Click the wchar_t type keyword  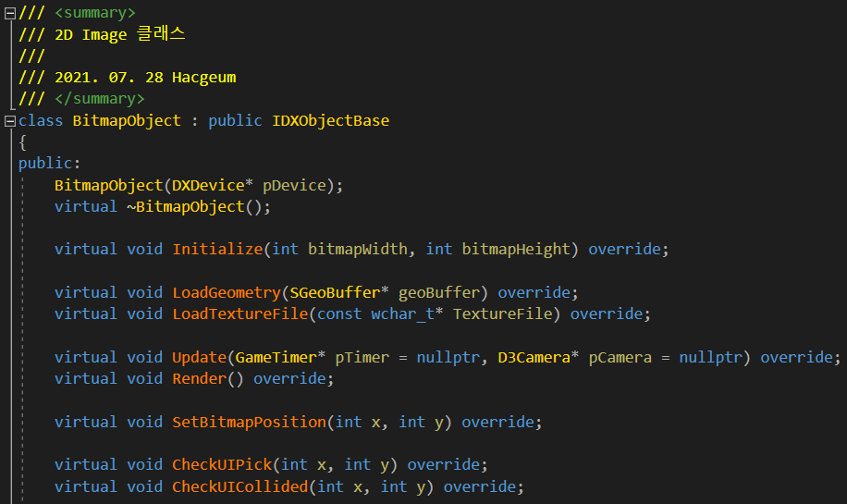point(403,313)
